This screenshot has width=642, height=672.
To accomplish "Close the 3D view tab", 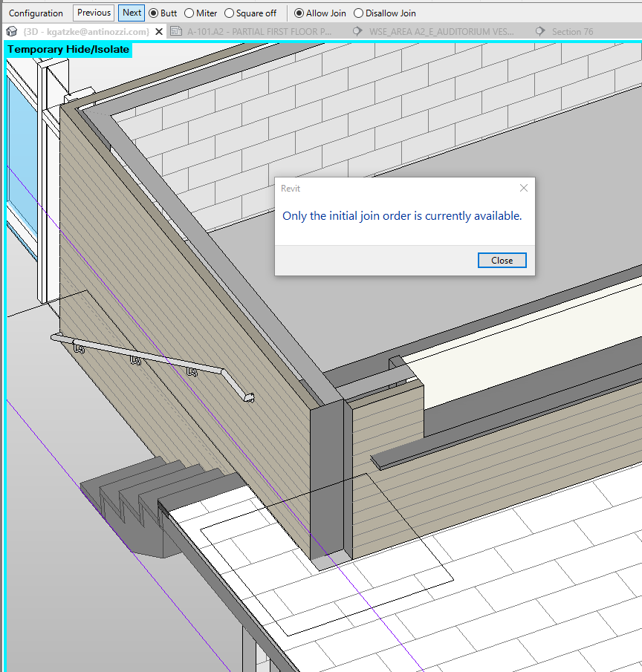I will point(159,32).
